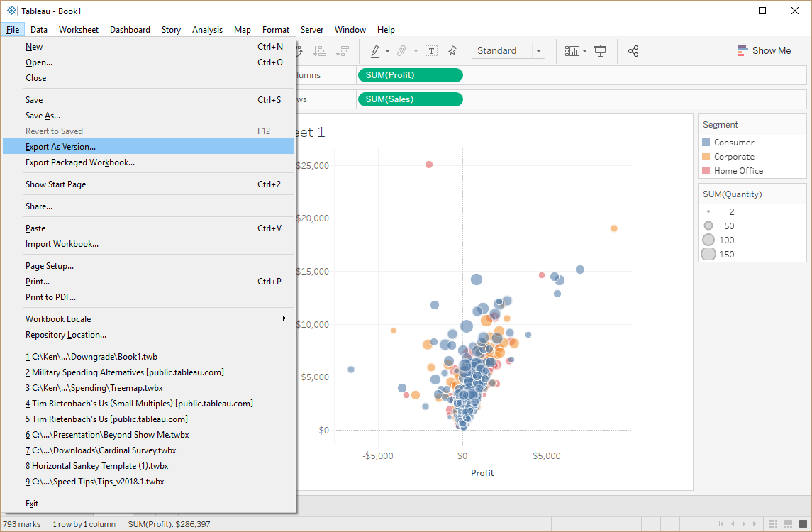
Task: Open the Worksheet menu
Action: (78, 29)
